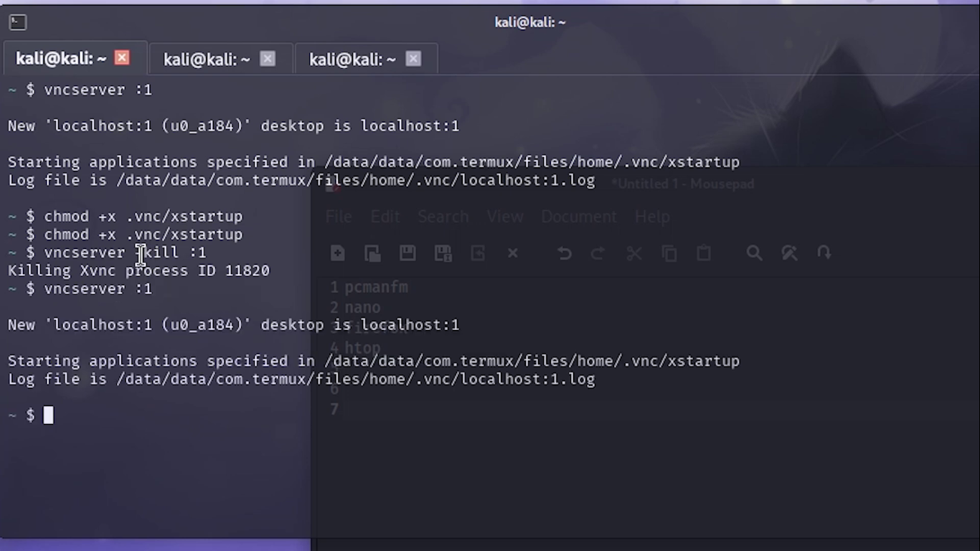Click the Find and Replace icon

click(789, 253)
